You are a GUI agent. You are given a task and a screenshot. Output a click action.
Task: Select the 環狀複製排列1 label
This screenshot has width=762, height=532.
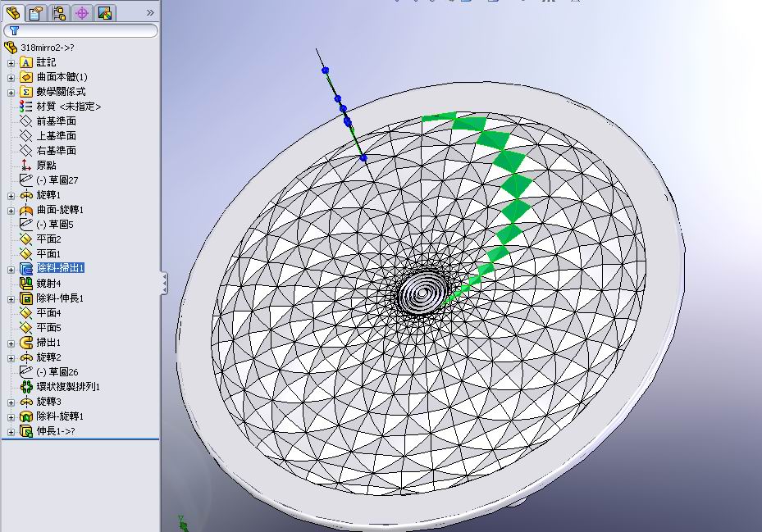point(68,386)
